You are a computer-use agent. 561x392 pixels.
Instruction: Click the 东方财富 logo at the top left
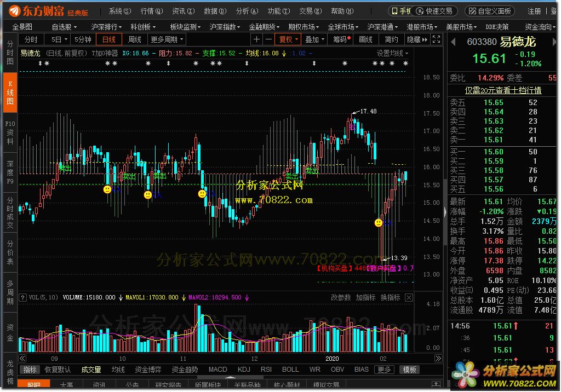37,11
